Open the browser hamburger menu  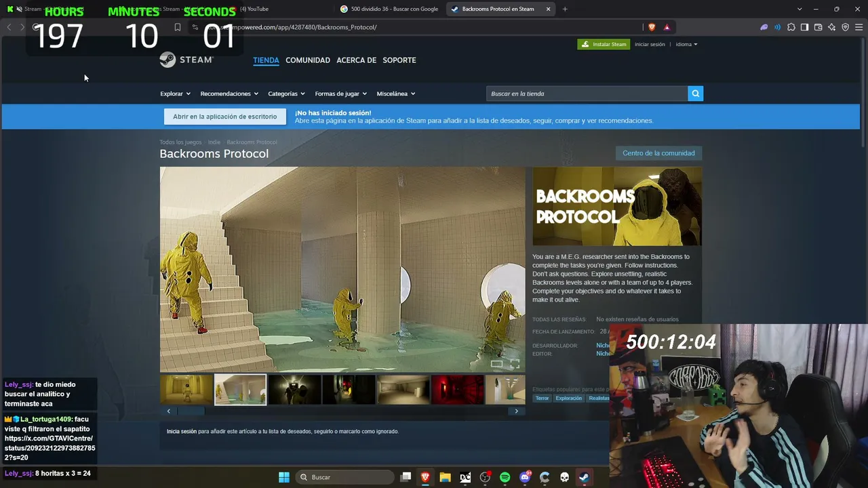point(859,27)
